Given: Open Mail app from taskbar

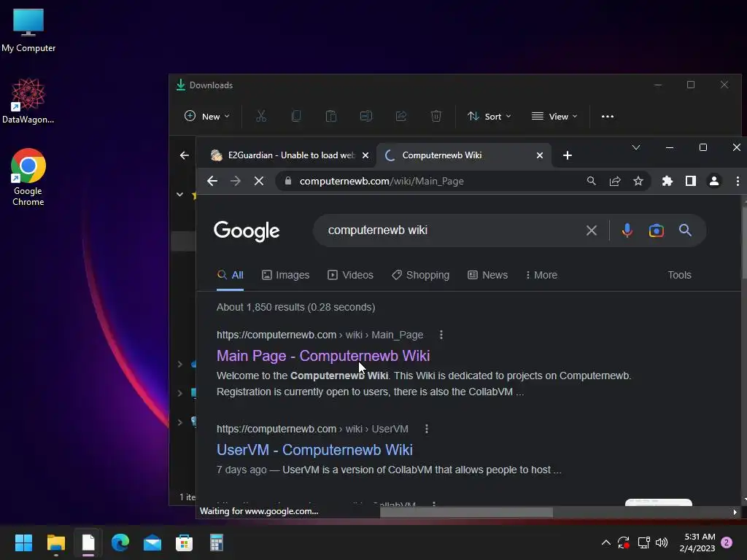Looking at the screenshot, I should point(152,542).
